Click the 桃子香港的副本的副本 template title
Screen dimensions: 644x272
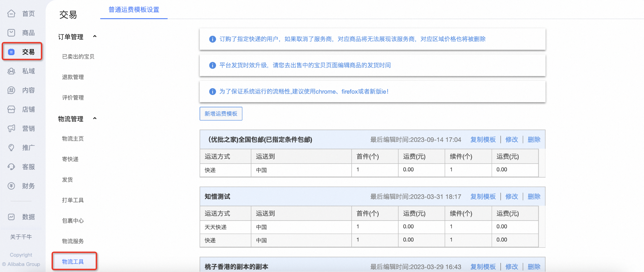[x=236, y=267]
